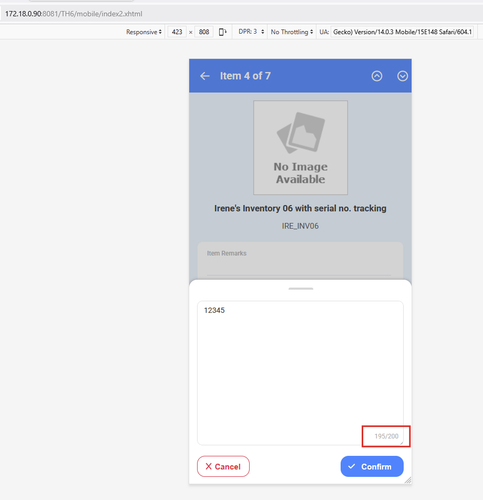Open the Responsive device dropdown
The width and height of the screenshot is (483, 500).
click(144, 32)
